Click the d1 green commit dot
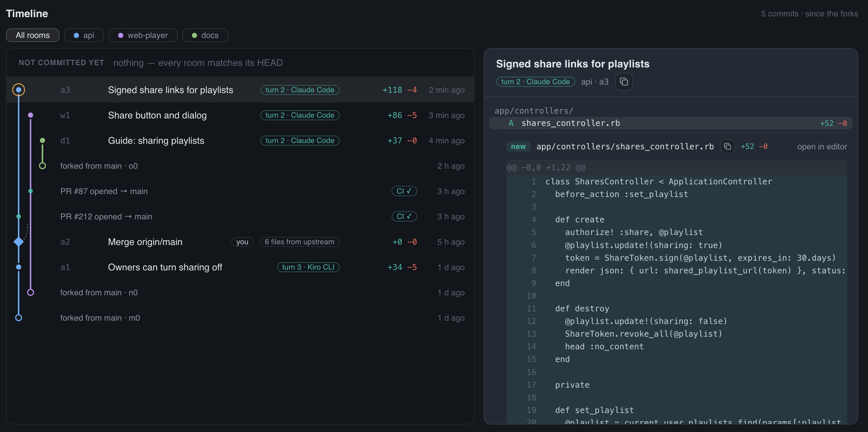The image size is (868, 432). tap(42, 140)
